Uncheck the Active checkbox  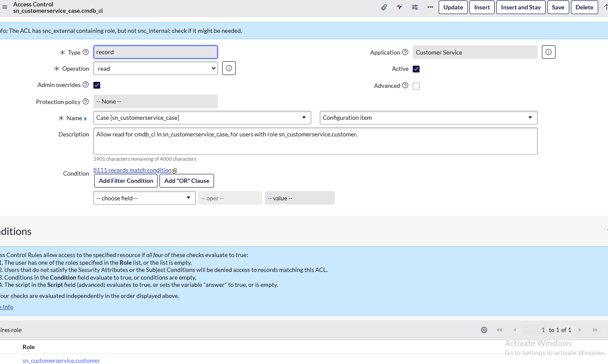tap(416, 69)
